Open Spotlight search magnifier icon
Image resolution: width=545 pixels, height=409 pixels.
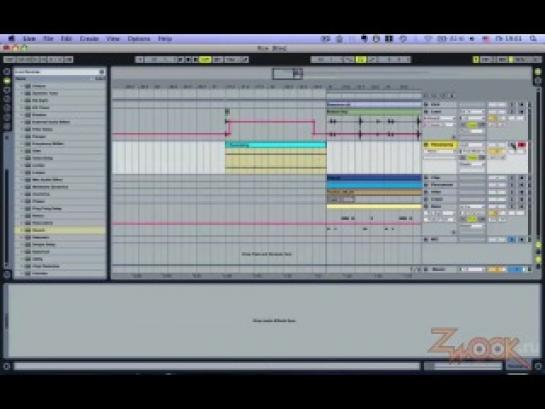(x=533, y=39)
